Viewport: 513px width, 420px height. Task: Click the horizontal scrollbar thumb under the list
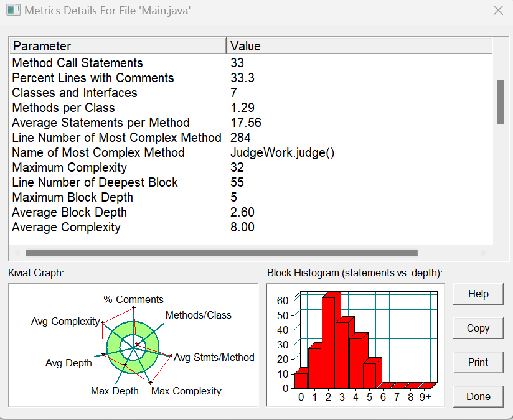click(222, 253)
